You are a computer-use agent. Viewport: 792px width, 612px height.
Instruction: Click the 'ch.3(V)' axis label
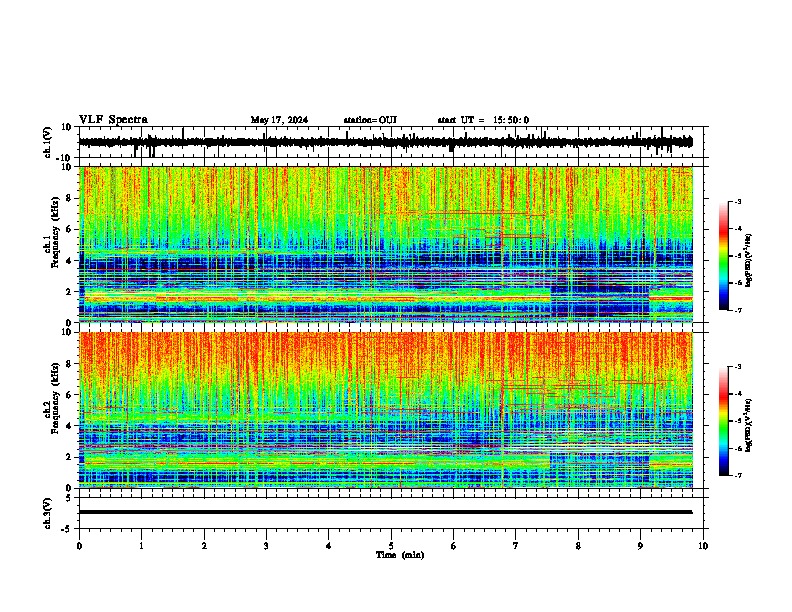pos(48,513)
